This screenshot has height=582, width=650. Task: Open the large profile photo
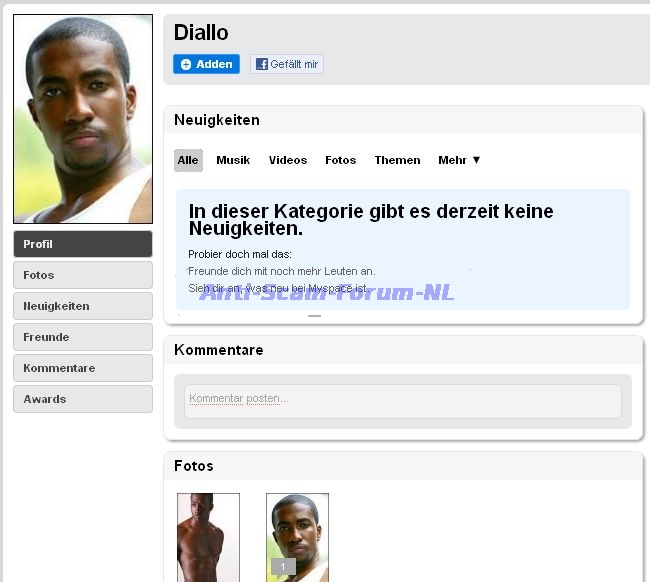click(83, 119)
